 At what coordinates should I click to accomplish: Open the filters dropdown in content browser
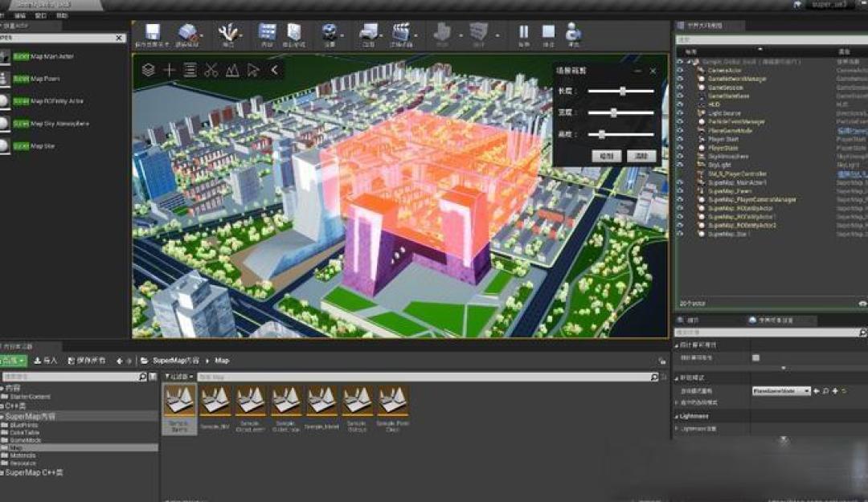(179, 377)
